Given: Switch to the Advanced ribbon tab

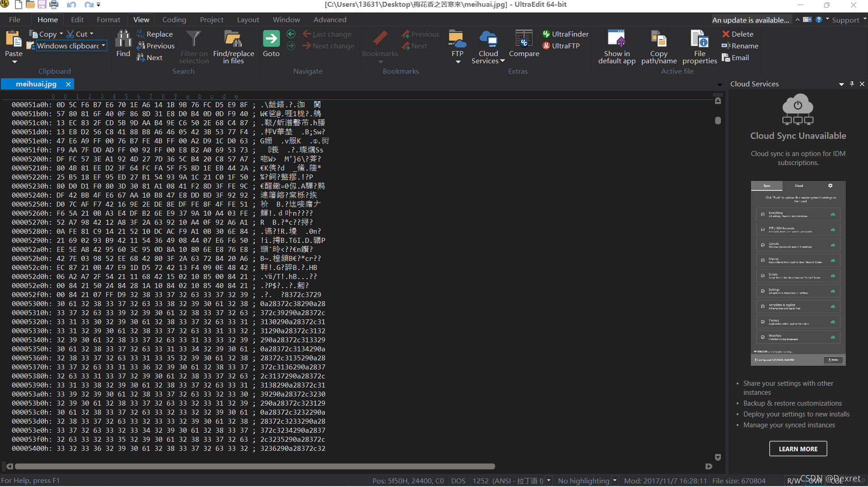Looking at the screenshot, I should click(330, 19).
